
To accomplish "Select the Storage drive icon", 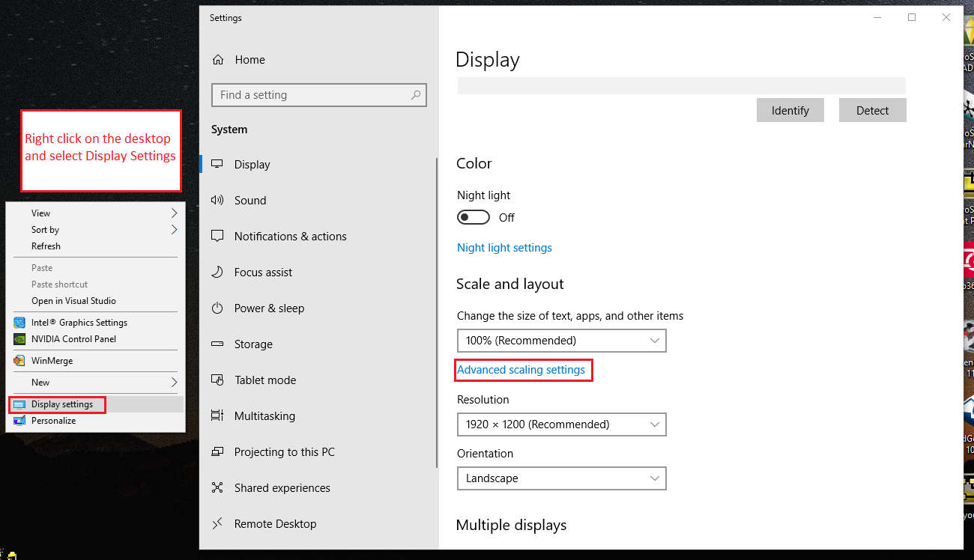I will pos(218,344).
